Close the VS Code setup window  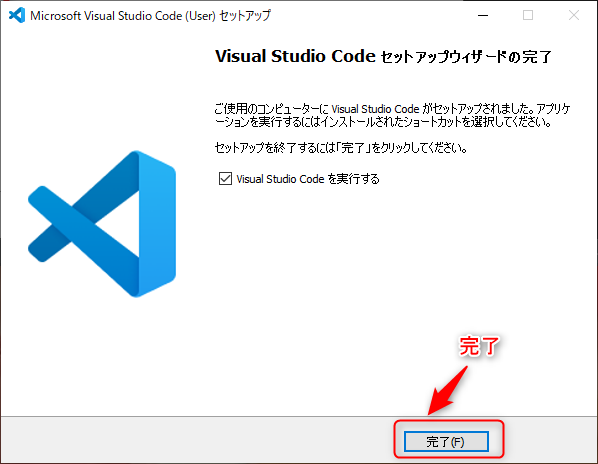point(574,15)
